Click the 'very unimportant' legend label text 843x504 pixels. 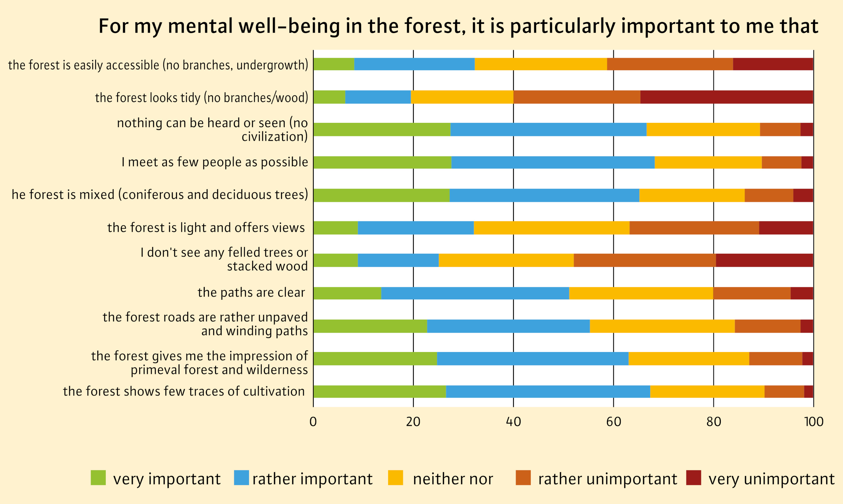pyautogui.click(x=771, y=479)
